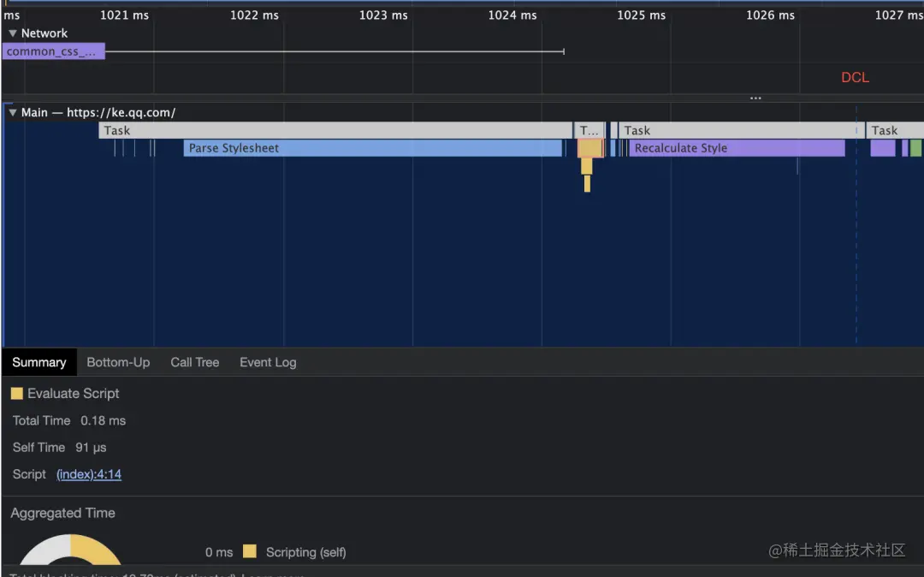Select the Task bar above Recalculate Style
This screenshot has height=577, width=924.
pos(741,130)
